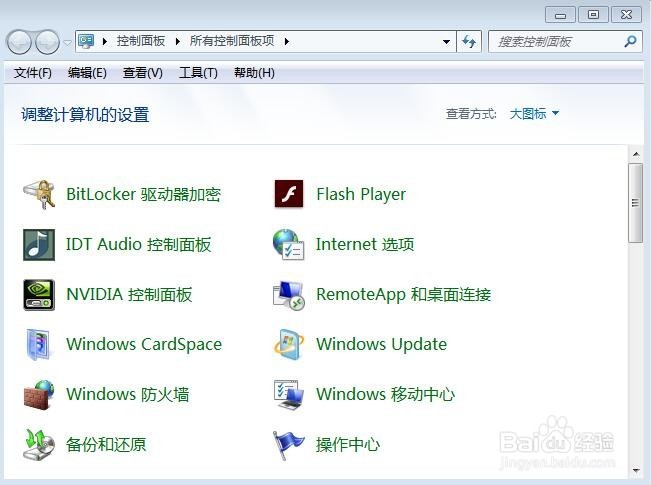This screenshot has width=651, height=485.
Task: Open the 工具(T) menu
Action: pyautogui.click(x=198, y=73)
